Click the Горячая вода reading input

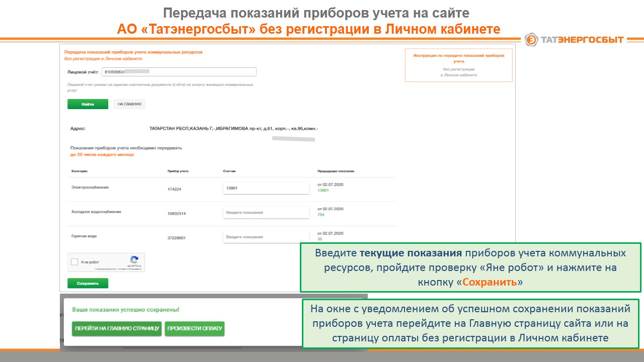(266, 237)
